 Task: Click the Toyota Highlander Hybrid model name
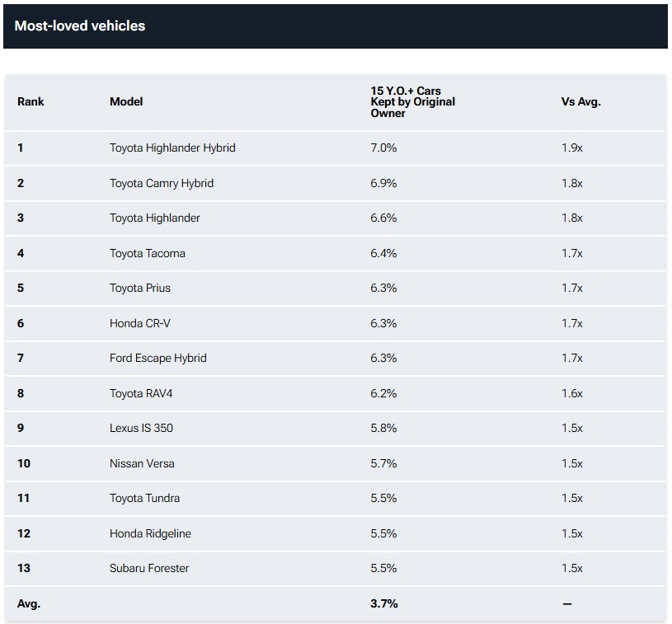172,148
